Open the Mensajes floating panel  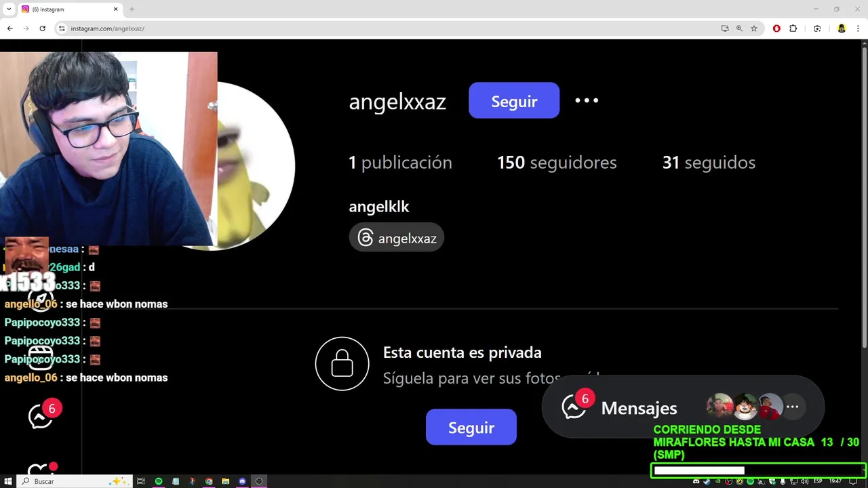683,407
